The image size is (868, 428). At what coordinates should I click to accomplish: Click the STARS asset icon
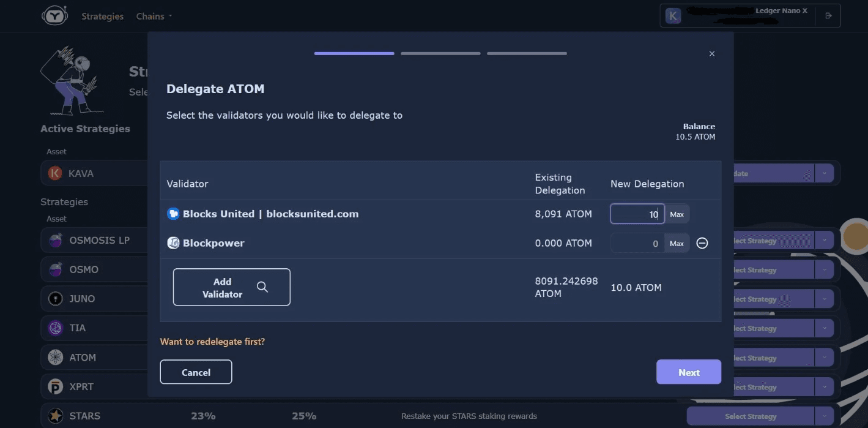click(56, 416)
